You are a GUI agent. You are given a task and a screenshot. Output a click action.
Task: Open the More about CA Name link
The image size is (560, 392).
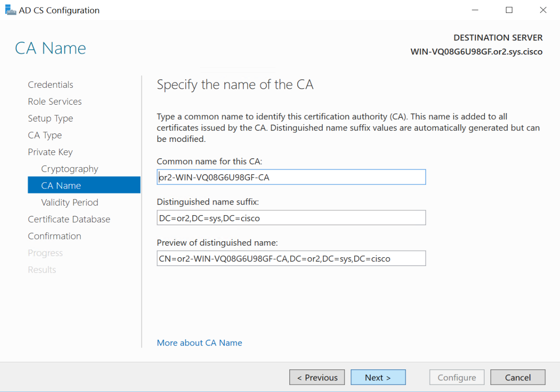pyautogui.click(x=199, y=343)
